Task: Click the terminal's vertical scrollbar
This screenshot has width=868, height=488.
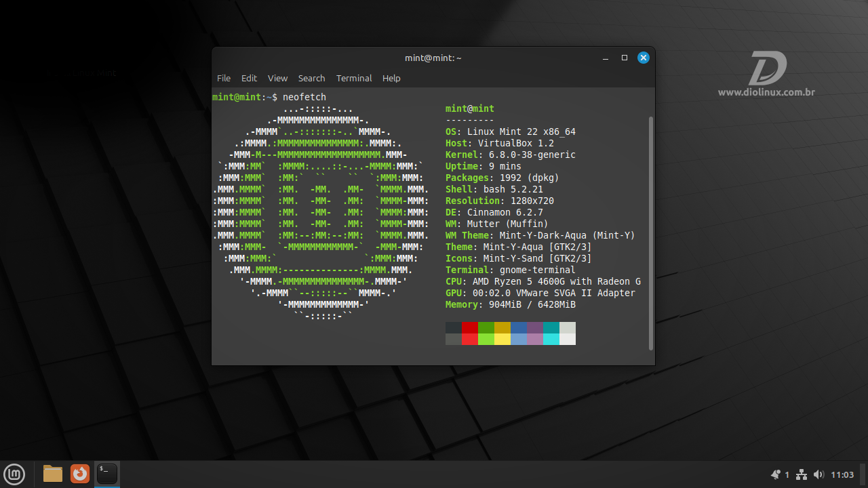Action: coord(651,230)
